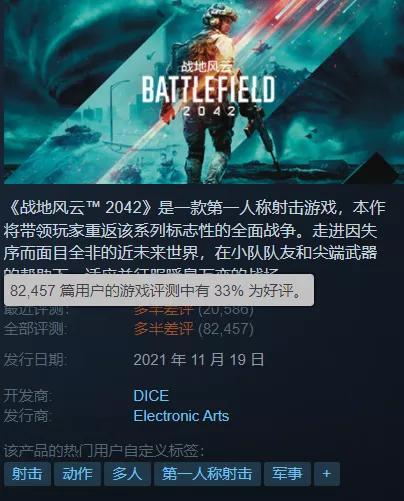Click the 开发商 label

tap(28, 396)
